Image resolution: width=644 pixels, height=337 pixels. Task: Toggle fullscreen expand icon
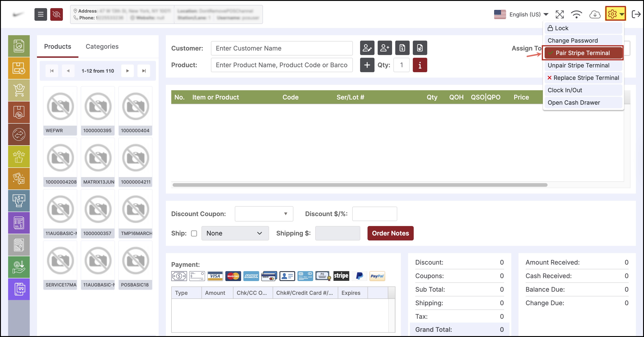click(x=560, y=14)
